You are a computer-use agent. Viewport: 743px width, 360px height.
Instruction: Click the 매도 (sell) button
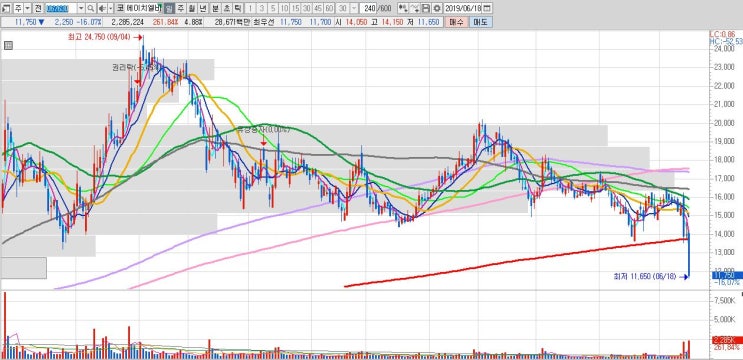point(480,22)
